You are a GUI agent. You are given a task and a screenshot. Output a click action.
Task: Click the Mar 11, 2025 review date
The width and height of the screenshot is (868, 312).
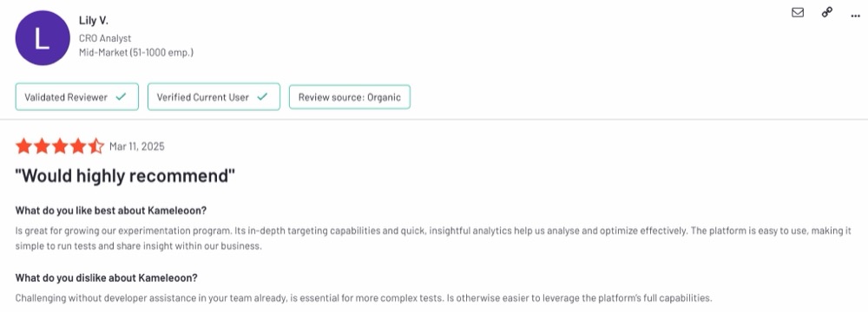[137, 146]
